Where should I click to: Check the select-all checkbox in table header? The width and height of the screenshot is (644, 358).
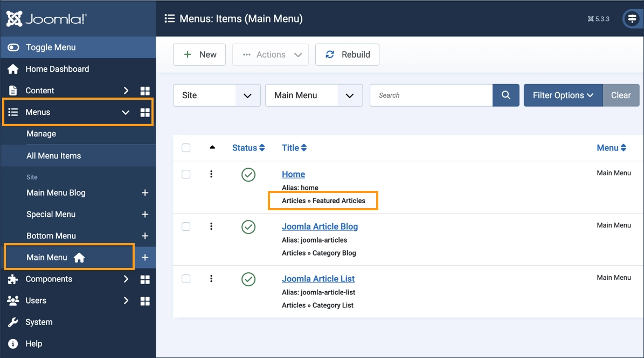(186, 147)
